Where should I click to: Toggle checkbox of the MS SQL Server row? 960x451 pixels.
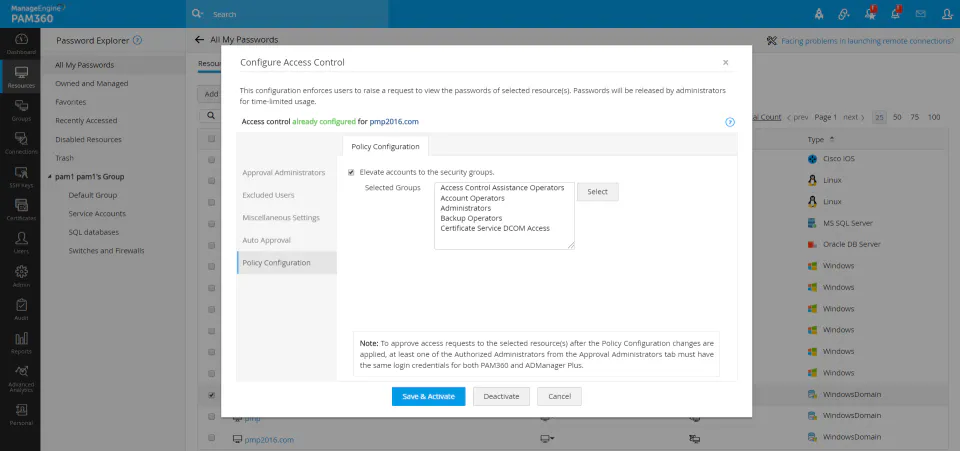(x=211, y=223)
